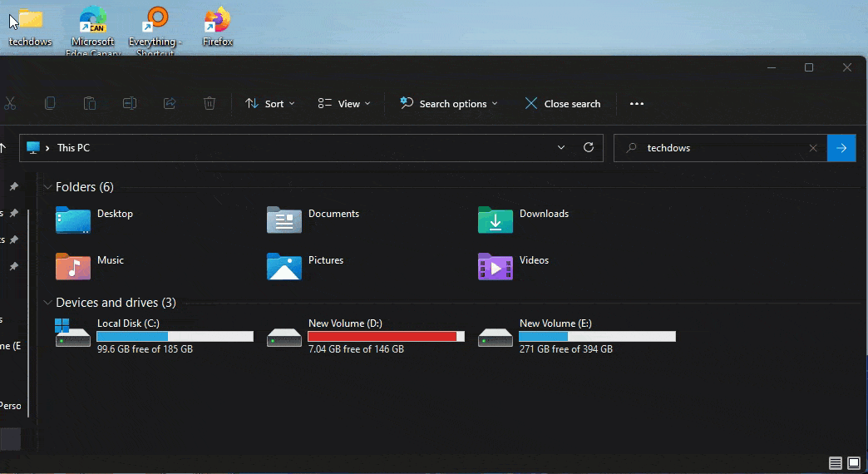
Task: Refresh the This PC view
Action: (x=589, y=147)
